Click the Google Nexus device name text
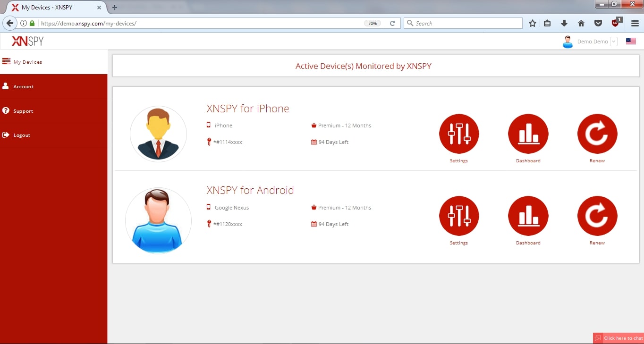 (x=232, y=208)
